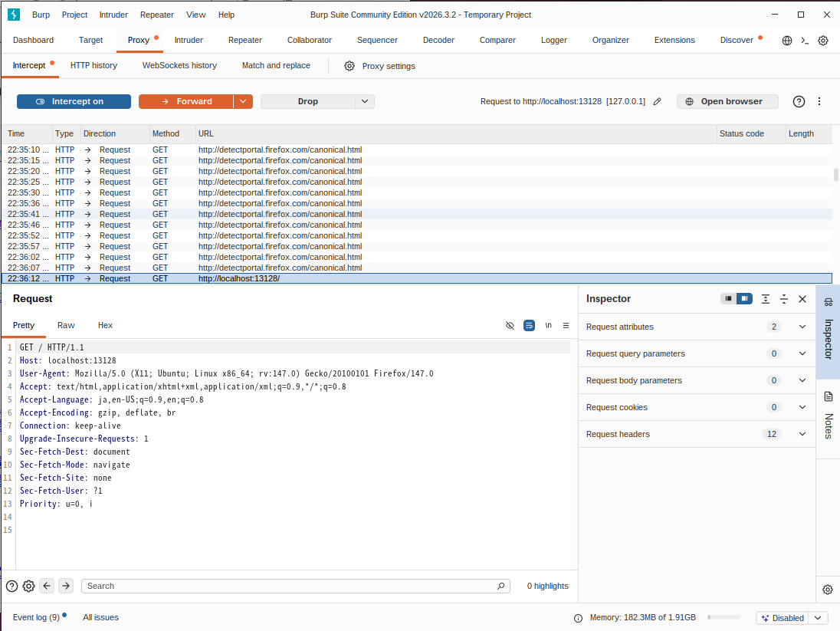This screenshot has width=840, height=631.
Task: Open the Intruder menu in menu bar
Action: click(x=113, y=15)
